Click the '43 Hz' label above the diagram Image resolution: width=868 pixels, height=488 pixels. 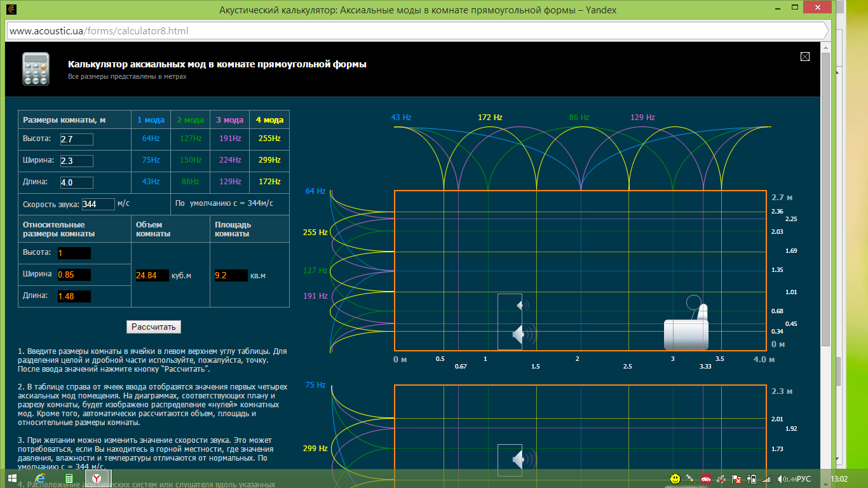pos(401,118)
